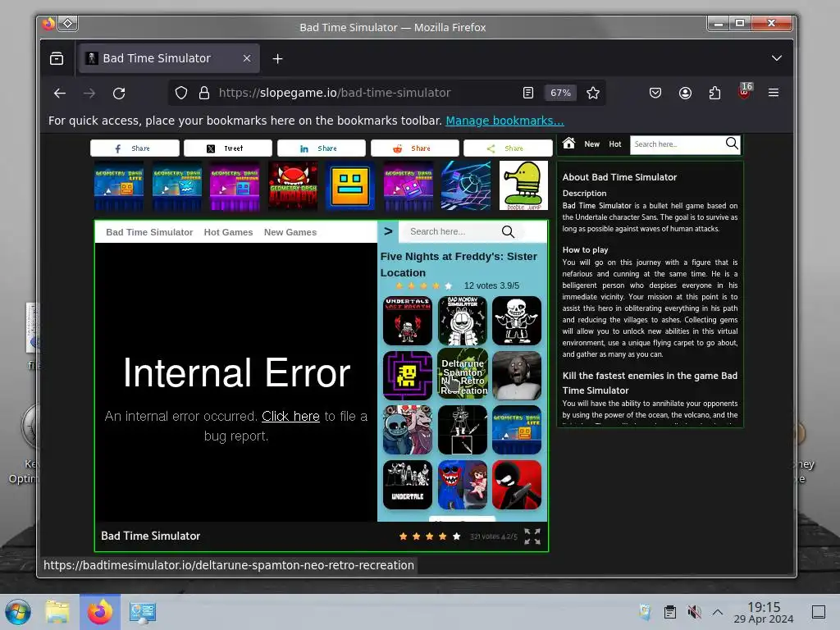The width and height of the screenshot is (840, 630).
Task: Open the Firefox account icon
Action: (x=685, y=94)
